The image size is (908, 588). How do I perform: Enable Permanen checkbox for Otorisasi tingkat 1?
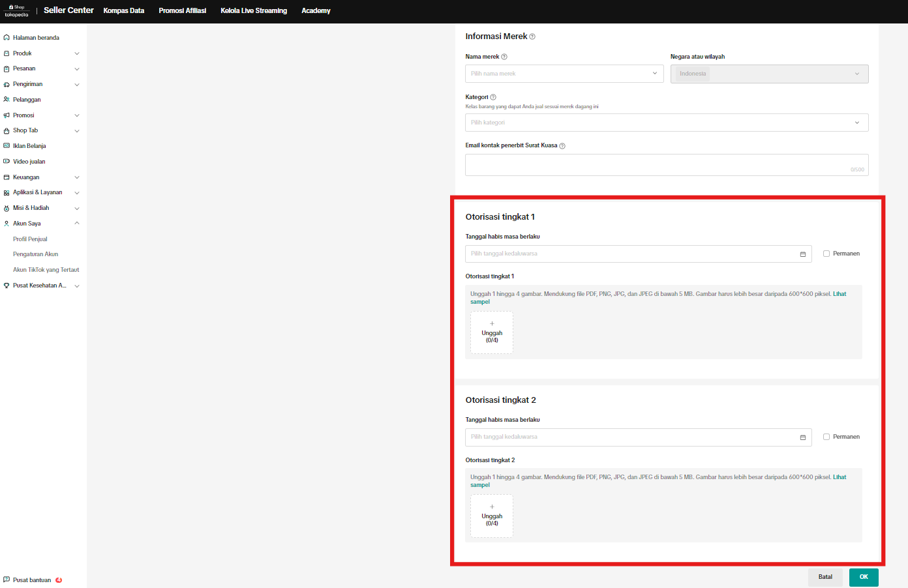click(x=826, y=254)
